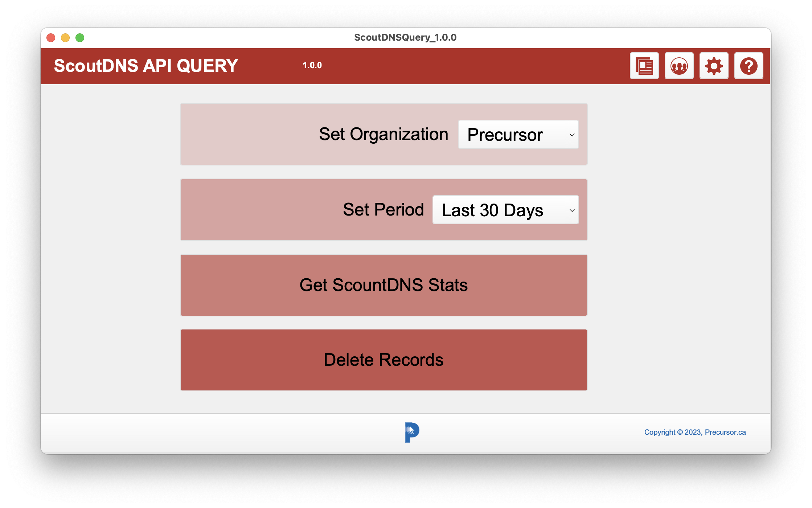Click the copyright link in footer
812x508 pixels.
pos(695,431)
